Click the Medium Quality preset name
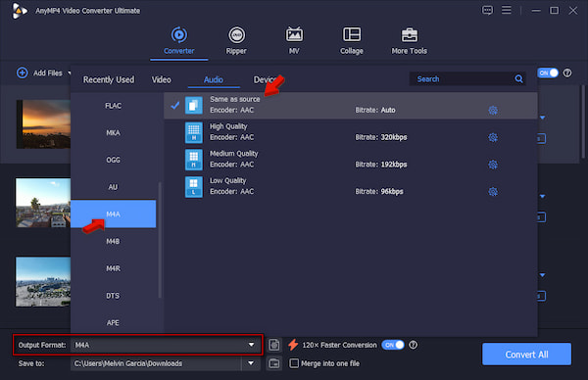This screenshot has width=588, height=380. (233, 154)
